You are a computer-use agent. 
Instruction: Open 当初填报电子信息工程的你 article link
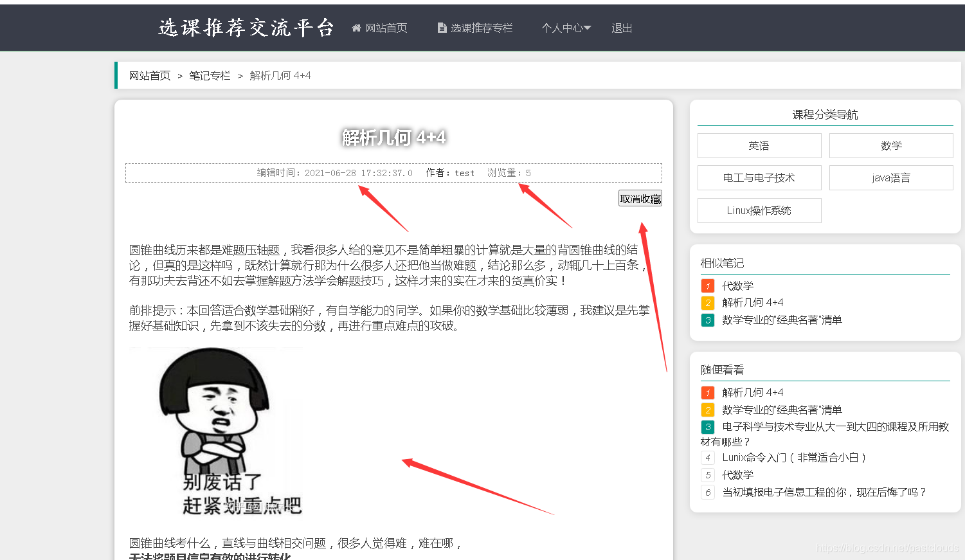coord(824,492)
